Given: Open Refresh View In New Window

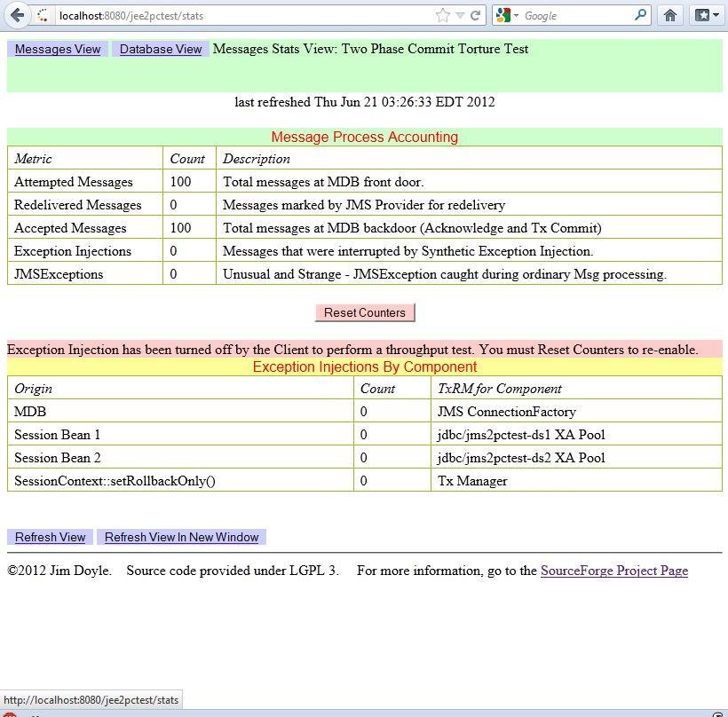Looking at the screenshot, I should pyautogui.click(x=181, y=537).
